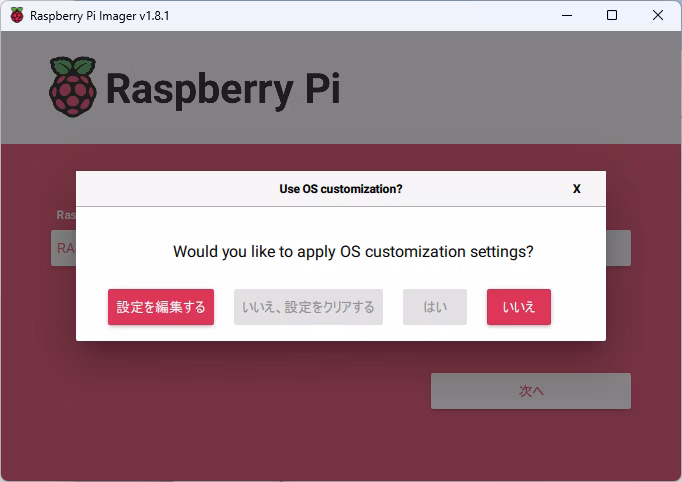This screenshot has height=482, width=682.
Task: Close the OS customization dialog via X
Action: pyautogui.click(x=577, y=189)
